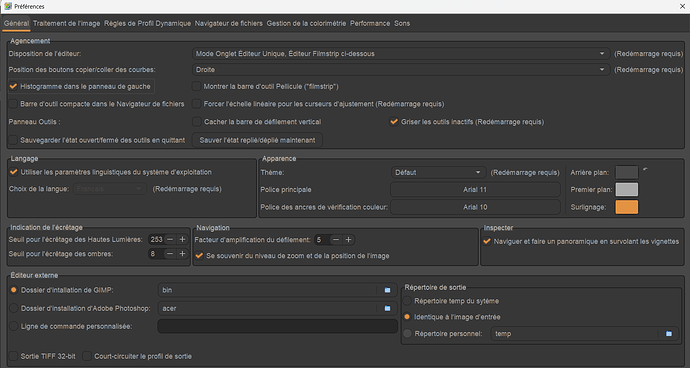This screenshot has height=368, width=690.
Task: Pick the orange Surlignage color swatch
Action: (627, 207)
